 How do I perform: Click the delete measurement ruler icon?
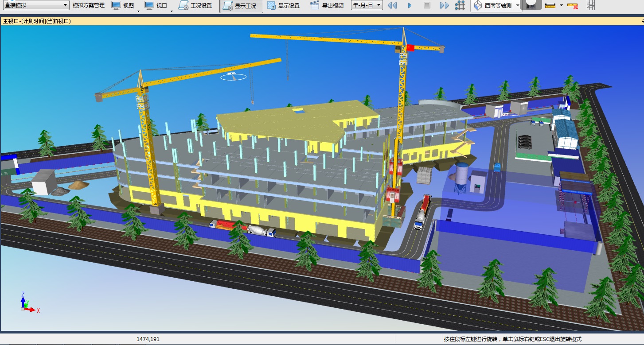tap(573, 6)
